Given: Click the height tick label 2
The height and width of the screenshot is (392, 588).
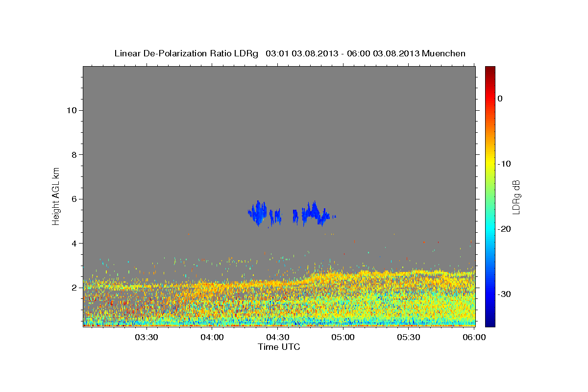Looking at the screenshot, I should (73, 288).
